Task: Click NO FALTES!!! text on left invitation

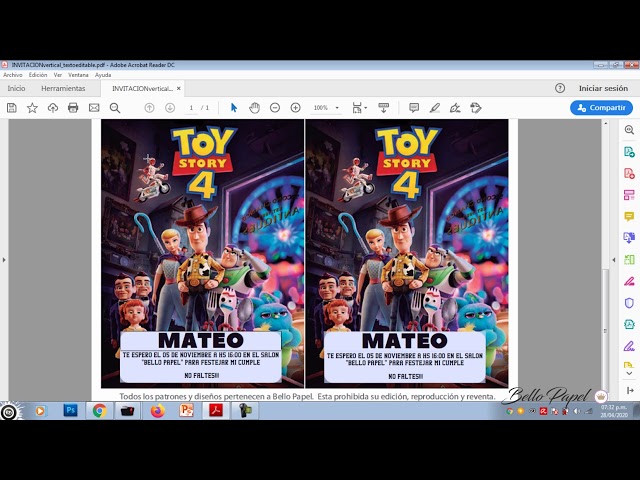Action: pos(202,376)
